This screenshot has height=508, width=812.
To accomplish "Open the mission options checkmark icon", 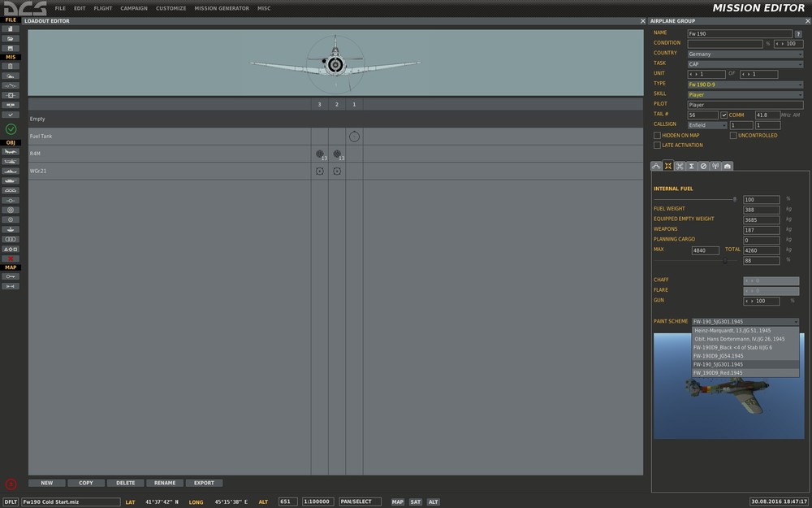I will click(11, 115).
